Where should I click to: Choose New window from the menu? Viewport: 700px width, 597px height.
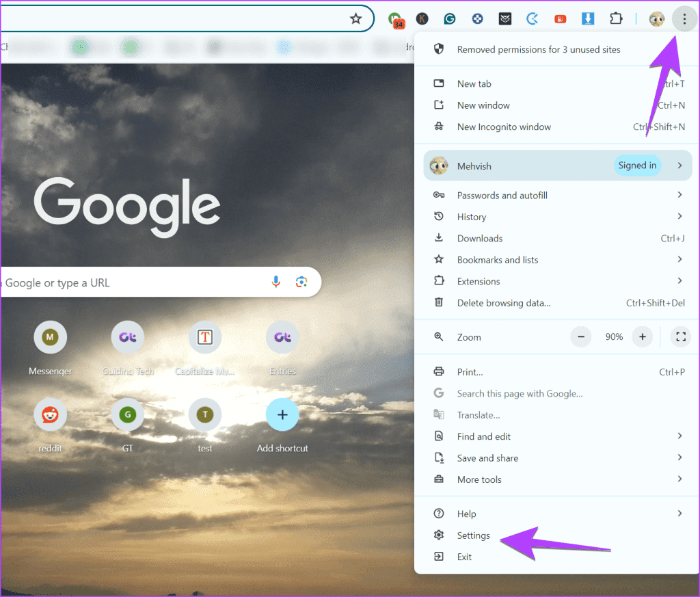[556, 105]
